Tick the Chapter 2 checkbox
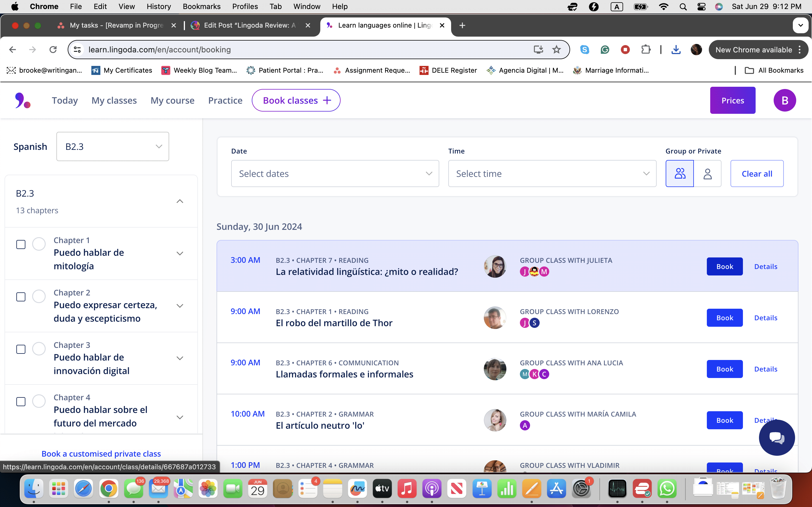The image size is (812, 507). (21, 297)
